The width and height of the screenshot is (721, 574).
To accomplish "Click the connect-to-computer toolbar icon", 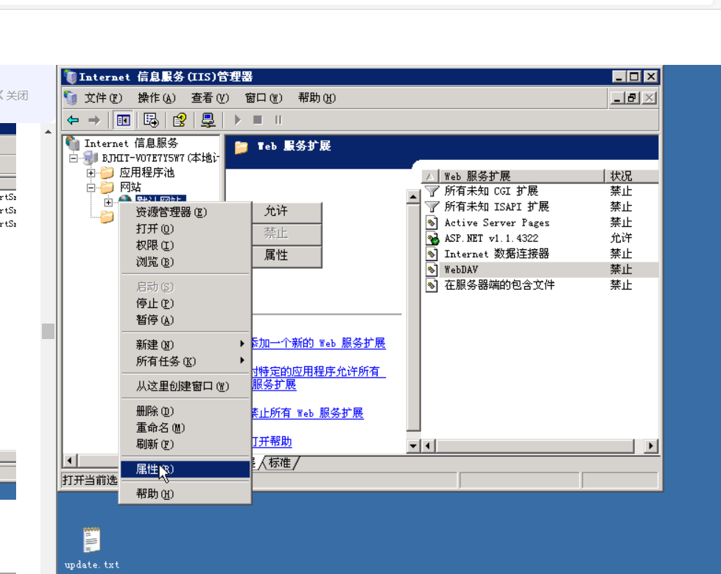I will (x=208, y=121).
